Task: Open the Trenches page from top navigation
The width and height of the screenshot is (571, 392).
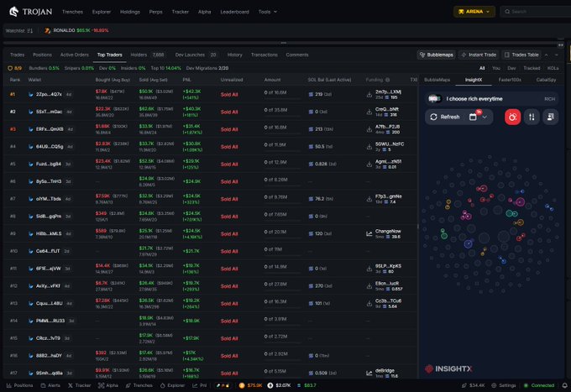Action: coord(72,12)
